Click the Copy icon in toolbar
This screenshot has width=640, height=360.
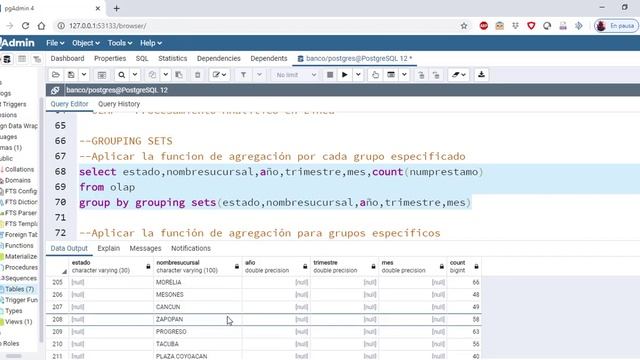(x=152, y=75)
